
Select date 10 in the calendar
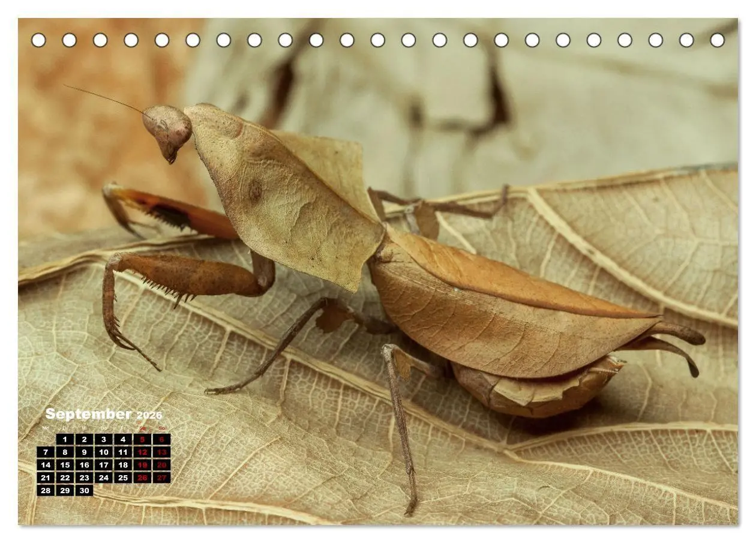tap(103, 452)
